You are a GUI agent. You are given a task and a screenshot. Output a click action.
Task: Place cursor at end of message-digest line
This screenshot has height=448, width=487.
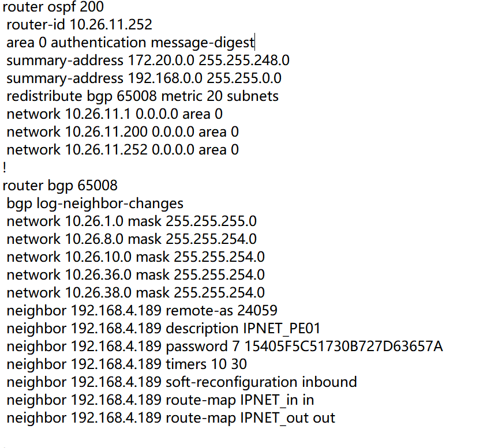click(x=254, y=43)
